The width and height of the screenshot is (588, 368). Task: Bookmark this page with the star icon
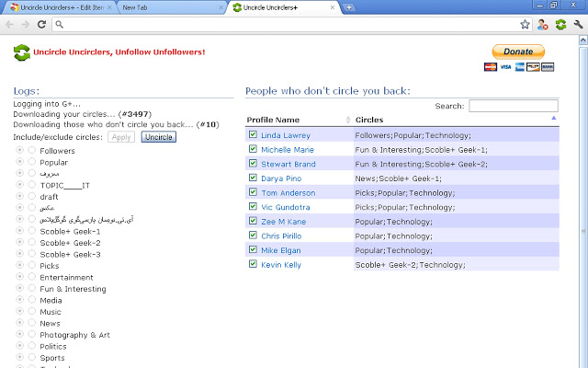click(x=525, y=25)
